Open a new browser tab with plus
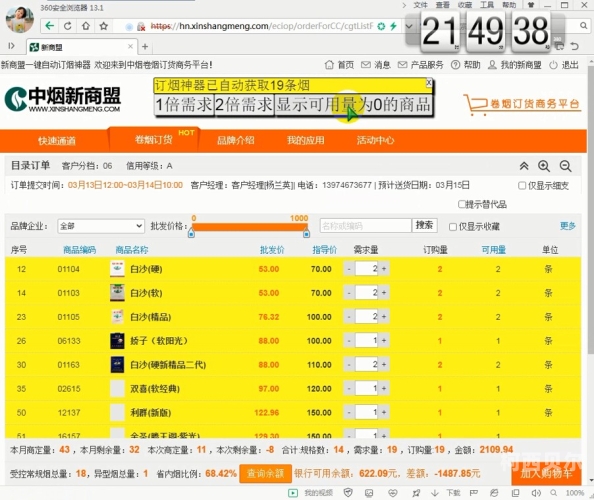This screenshot has width=594, height=500. (145, 47)
